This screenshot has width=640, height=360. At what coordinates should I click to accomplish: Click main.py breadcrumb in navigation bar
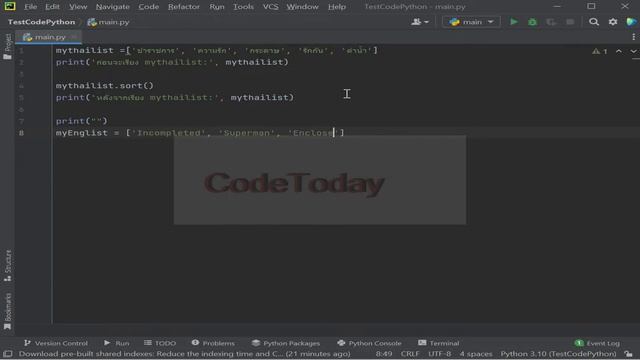pos(108,22)
